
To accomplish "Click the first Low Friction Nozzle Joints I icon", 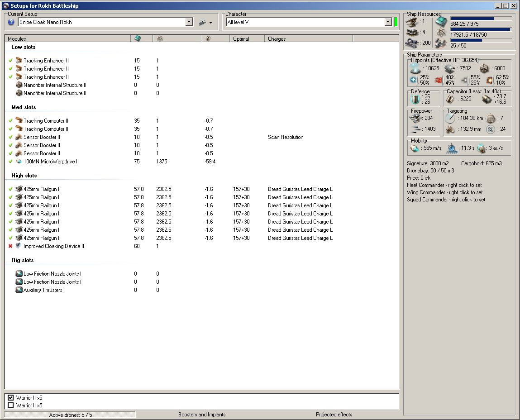I will (x=19, y=273).
